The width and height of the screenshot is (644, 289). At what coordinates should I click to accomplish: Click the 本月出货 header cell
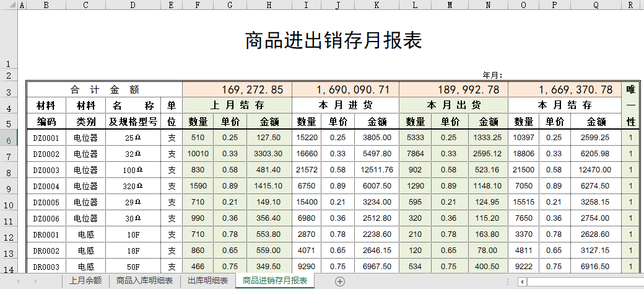(x=453, y=105)
